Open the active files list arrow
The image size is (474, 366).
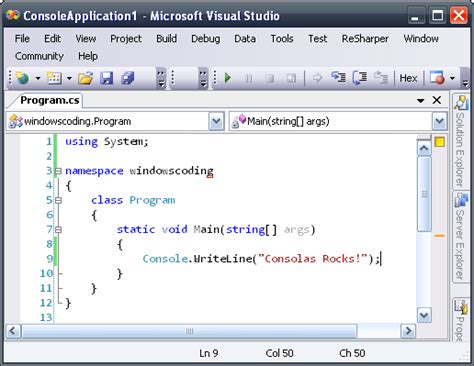pyautogui.click(x=421, y=100)
